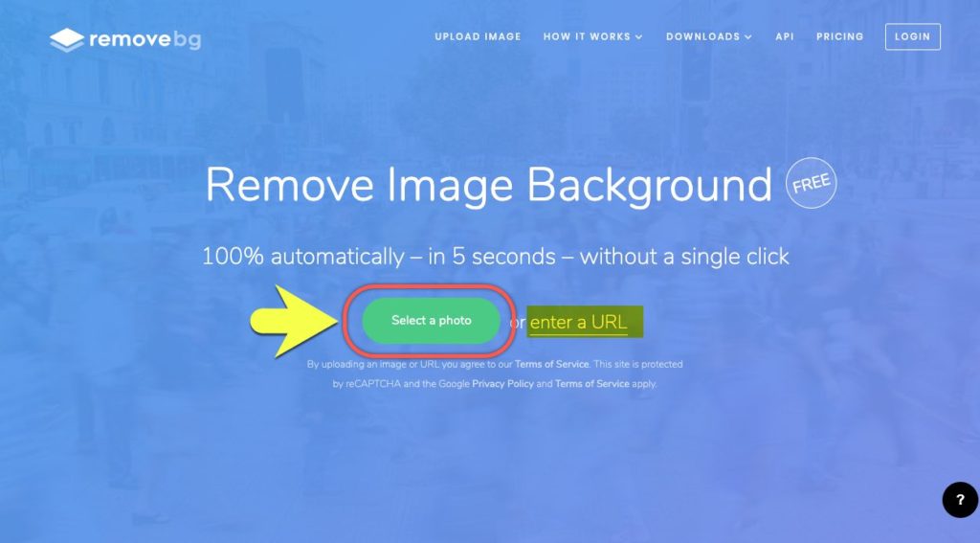Click the yellow arrow pointing at Select a photo
The image size is (980, 543).
294,321
